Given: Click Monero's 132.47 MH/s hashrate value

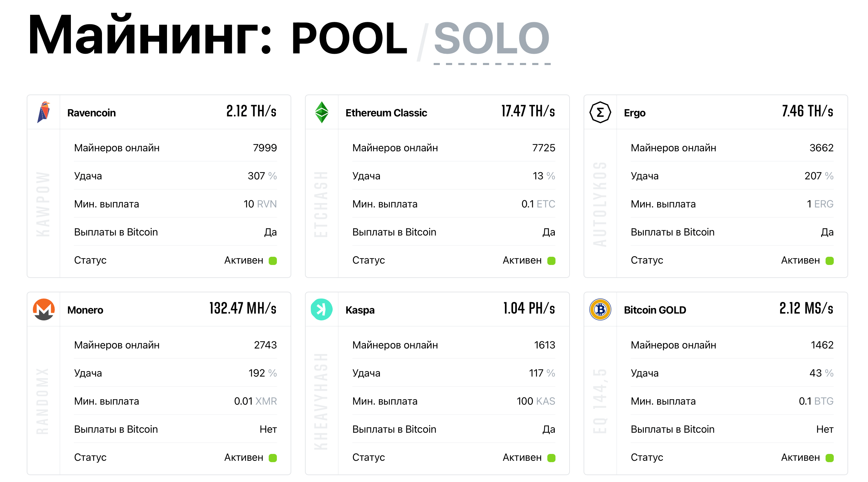Looking at the screenshot, I should 243,309.
